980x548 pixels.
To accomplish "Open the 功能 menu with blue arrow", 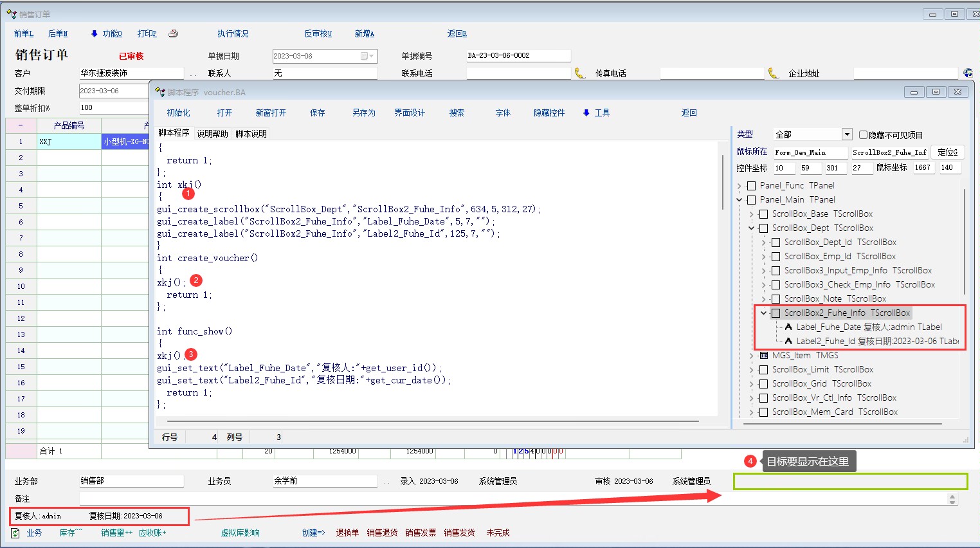I will (x=106, y=33).
